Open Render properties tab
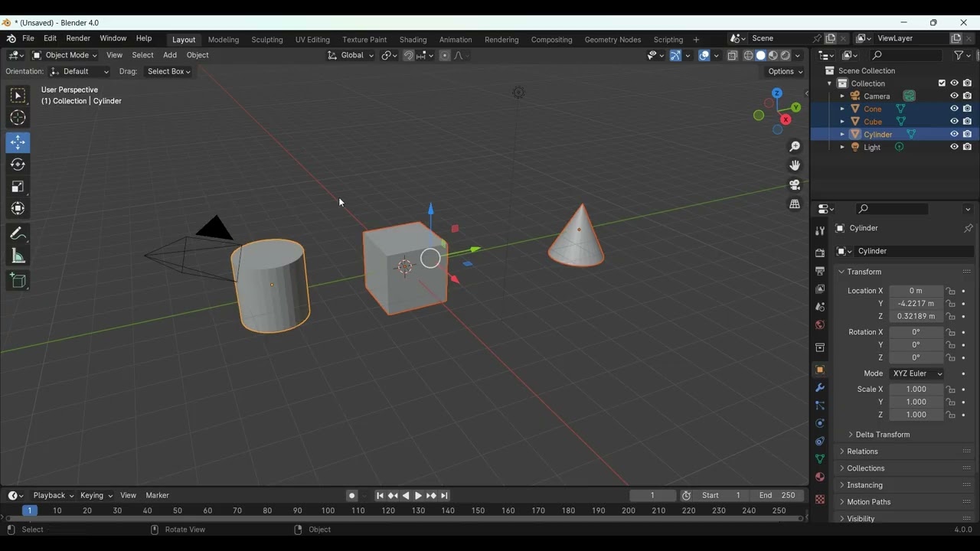 point(820,253)
